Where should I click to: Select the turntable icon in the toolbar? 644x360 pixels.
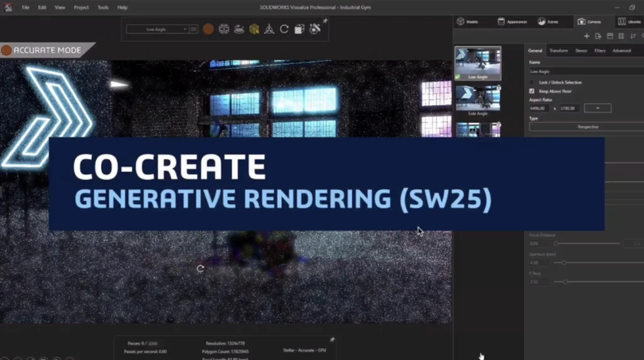pos(239,29)
